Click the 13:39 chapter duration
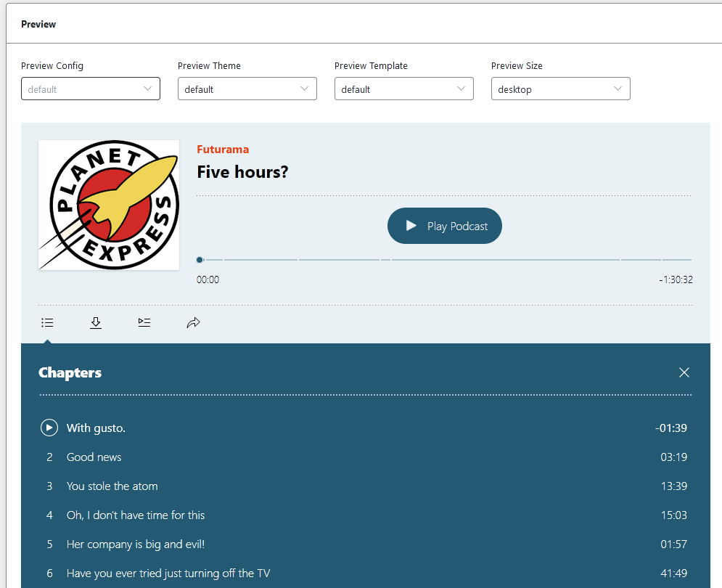This screenshot has height=588, width=722. (x=673, y=486)
